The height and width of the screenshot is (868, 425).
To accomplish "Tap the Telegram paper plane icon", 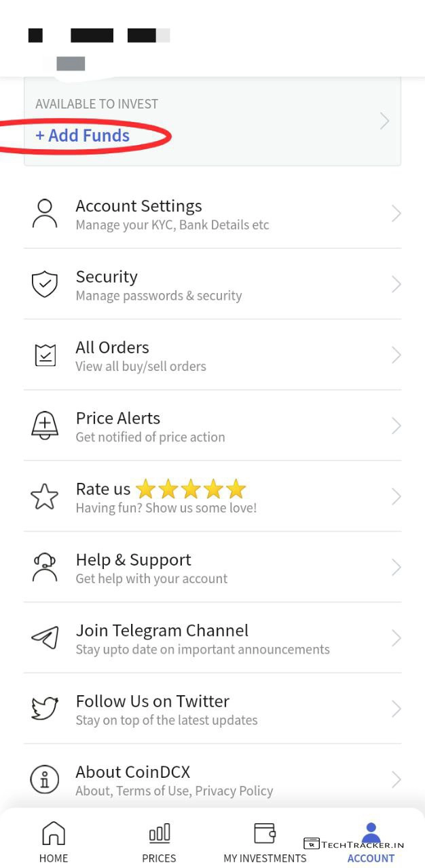I will 45,638.
